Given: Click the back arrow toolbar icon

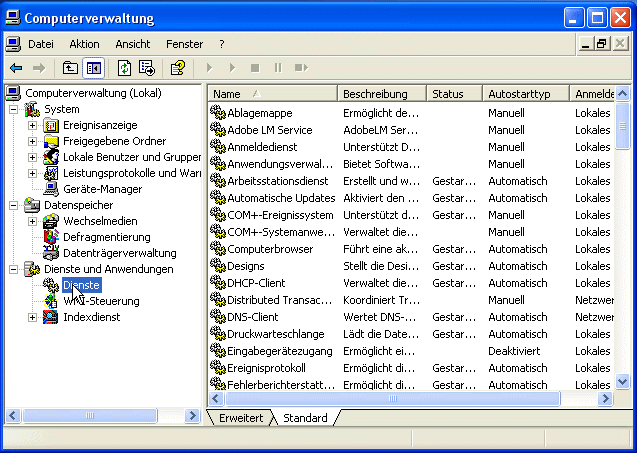Looking at the screenshot, I should (16, 68).
